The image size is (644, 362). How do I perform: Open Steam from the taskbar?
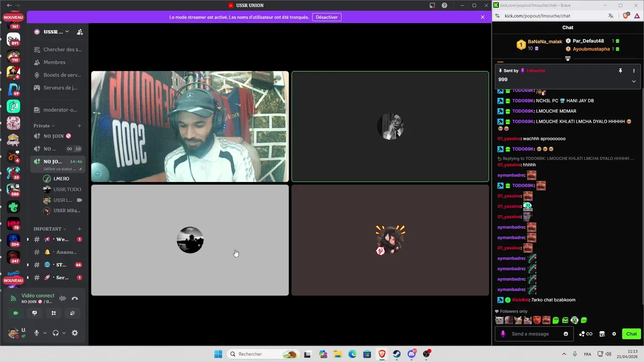[x=396, y=354]
